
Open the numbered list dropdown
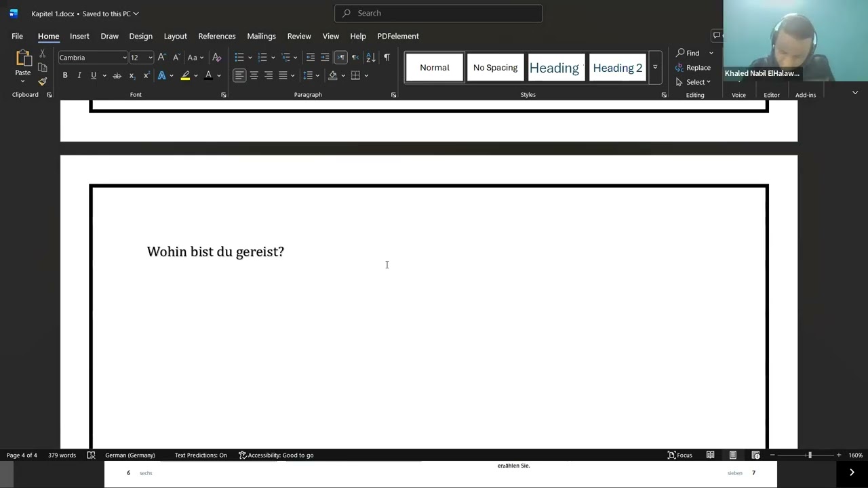273,58
